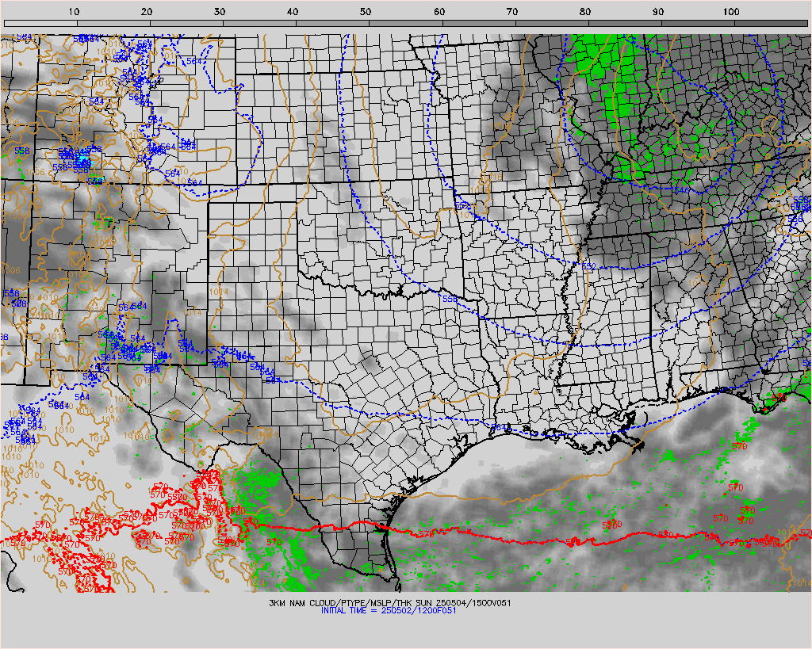Viewport: 812px width, 649px height.
Task: Click the cloud scale label 50
Action: pyautogui.click(x=366, y=11)
